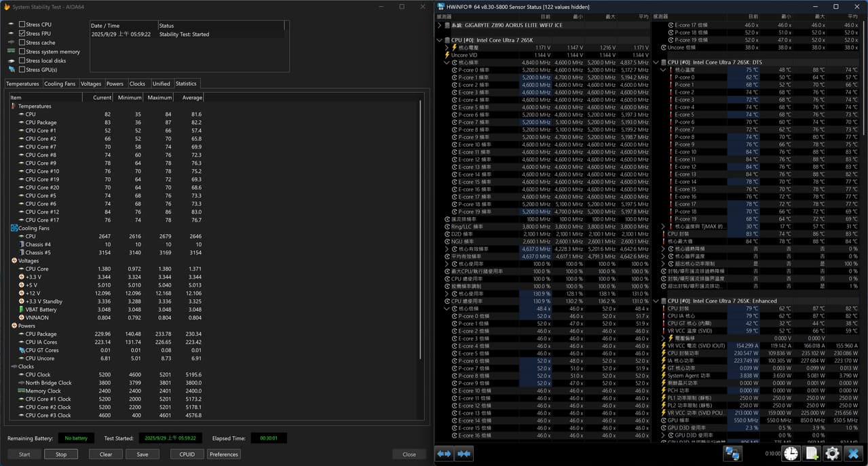The width and height of the screenshot is (868, 466).
Task: Click the GPU icon beside Stress GPU(s)
Action: coord(12,70)
